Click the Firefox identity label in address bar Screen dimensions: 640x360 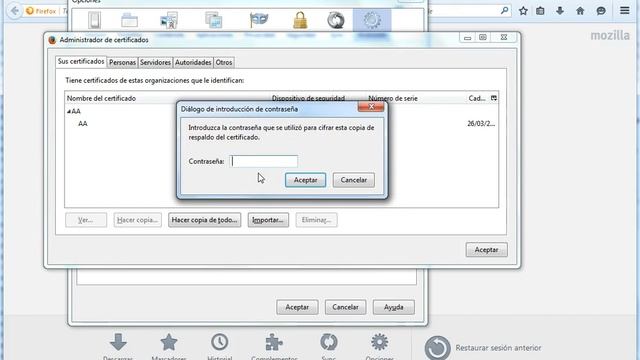point(41,11)
